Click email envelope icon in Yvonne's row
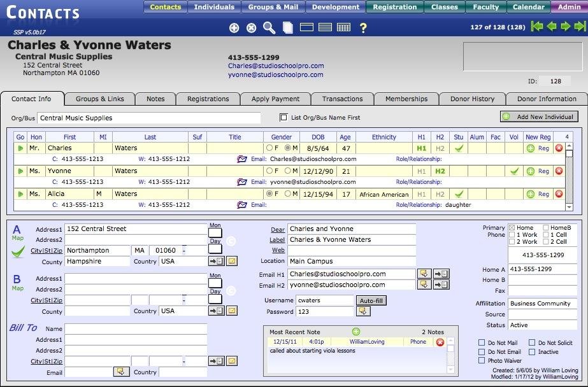 tap(242, 182)
